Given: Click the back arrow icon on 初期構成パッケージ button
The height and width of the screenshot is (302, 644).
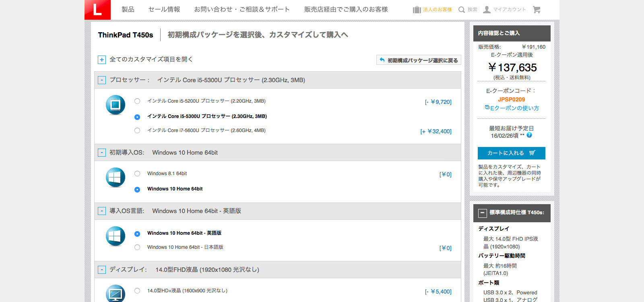Looking at the screenshot, I should [x=382, y=60].
